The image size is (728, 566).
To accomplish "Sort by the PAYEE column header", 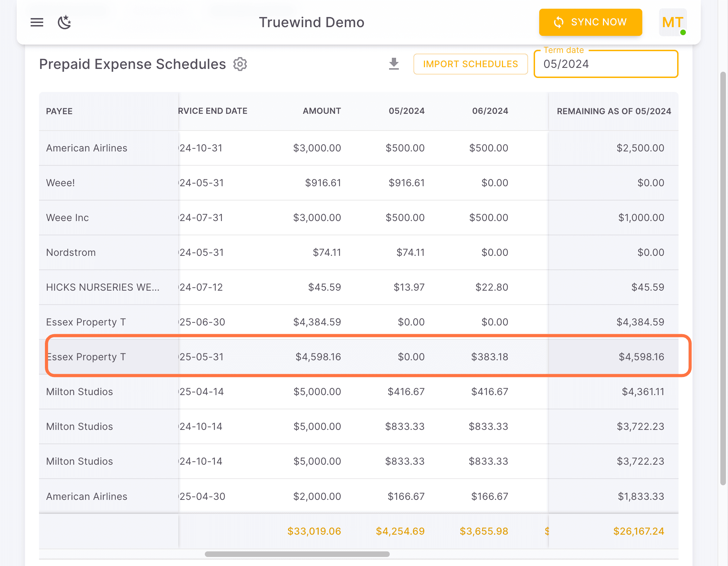I will pos(59,111).
